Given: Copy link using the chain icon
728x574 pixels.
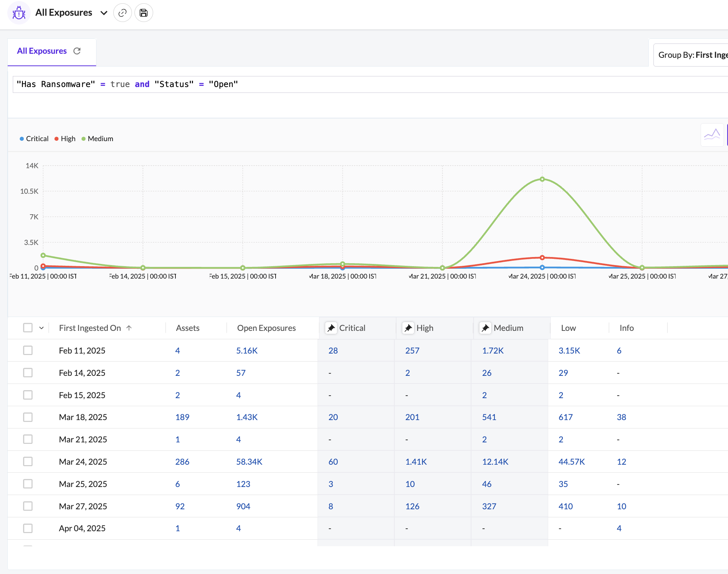Looking at the screenshot, I should 122,13.
